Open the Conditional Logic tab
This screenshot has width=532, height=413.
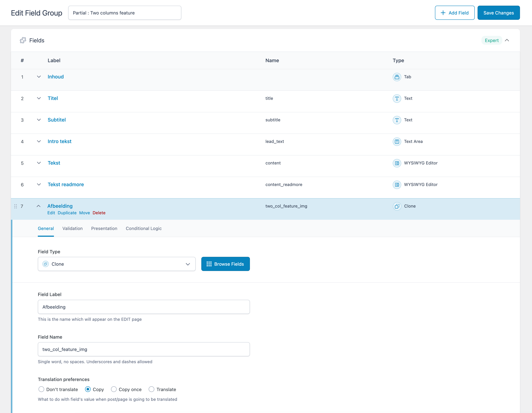pyautogui.click(x=144, y=228)
